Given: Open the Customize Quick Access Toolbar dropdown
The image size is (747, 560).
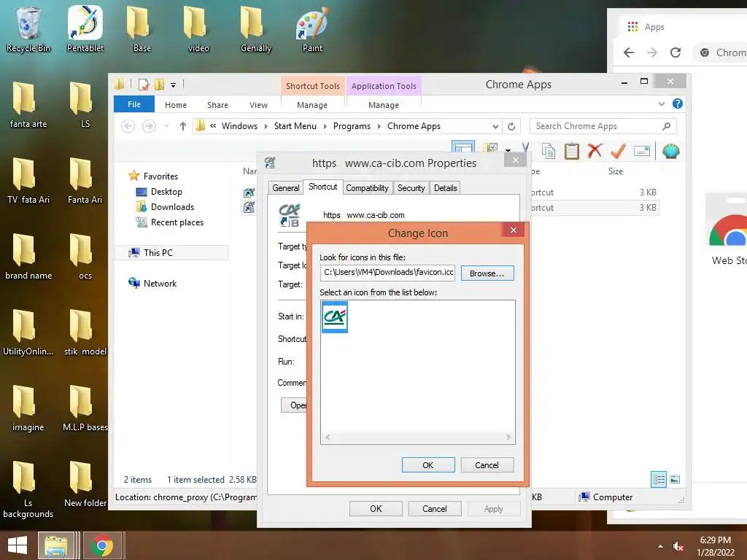Looking at the screenshot, I should coord(174,85).
